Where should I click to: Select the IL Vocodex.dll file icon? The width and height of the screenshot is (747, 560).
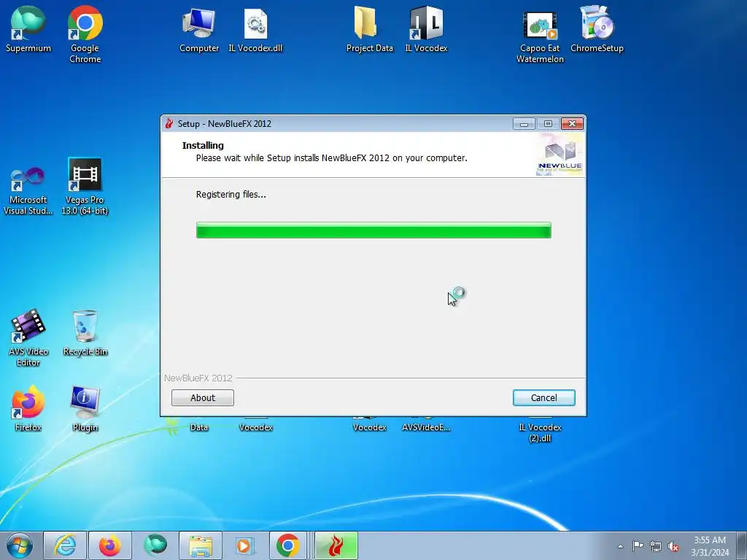pyautogui.click(x=255, y=28)
